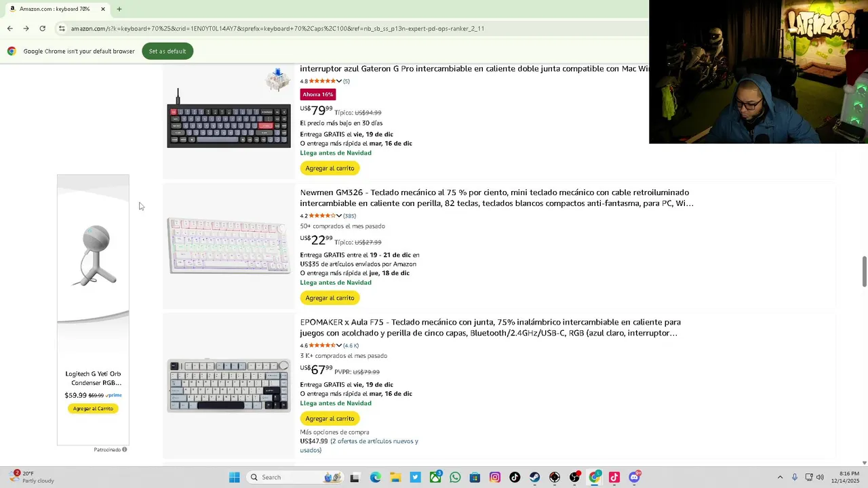
Task: Click the taskbar Search box
Action: pyautogui.click(x=295, y=477)
